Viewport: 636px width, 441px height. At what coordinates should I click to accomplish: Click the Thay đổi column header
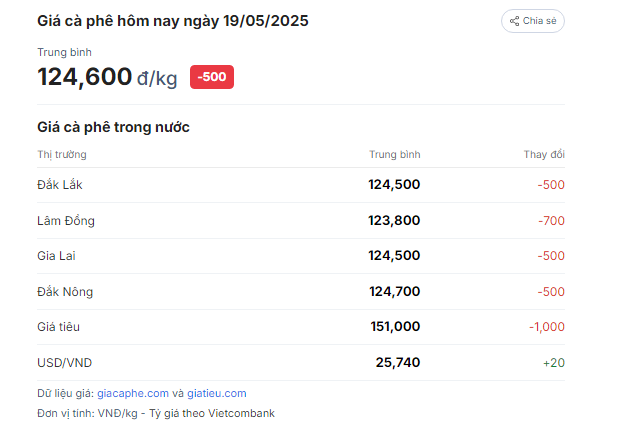click(544, 155)
